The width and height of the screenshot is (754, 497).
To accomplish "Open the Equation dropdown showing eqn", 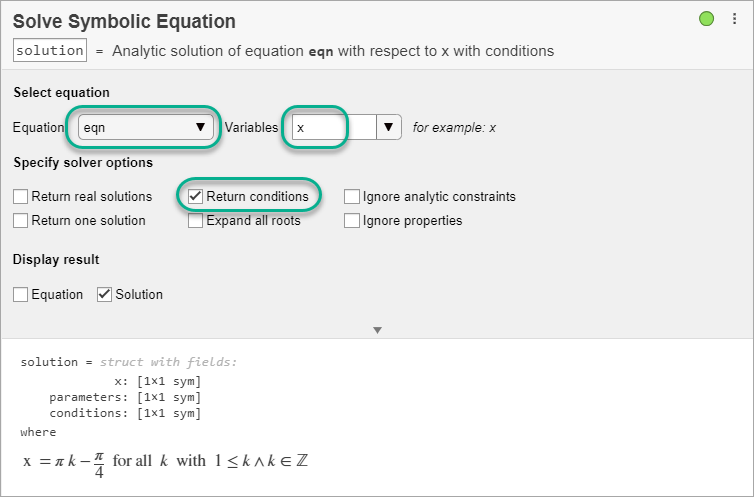I will 146,127.
